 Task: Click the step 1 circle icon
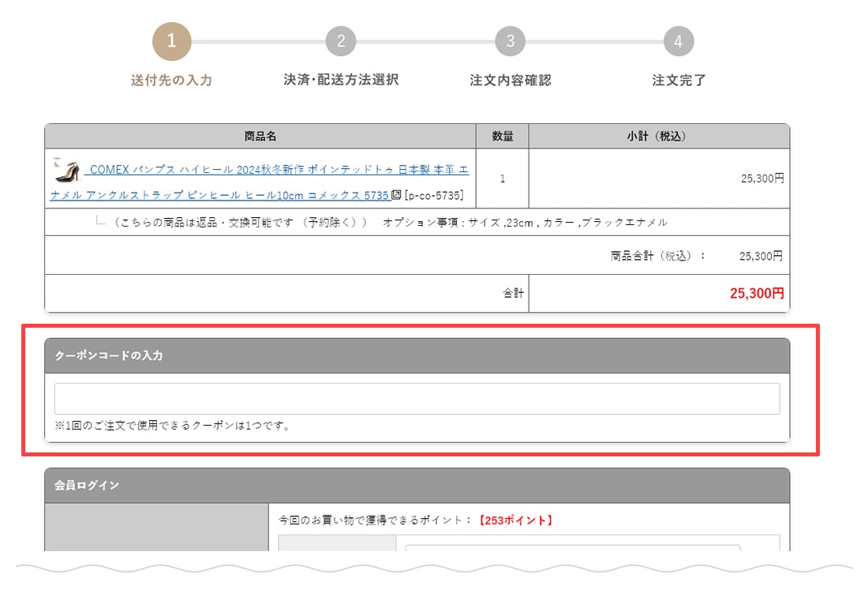(x=172, y=41)
